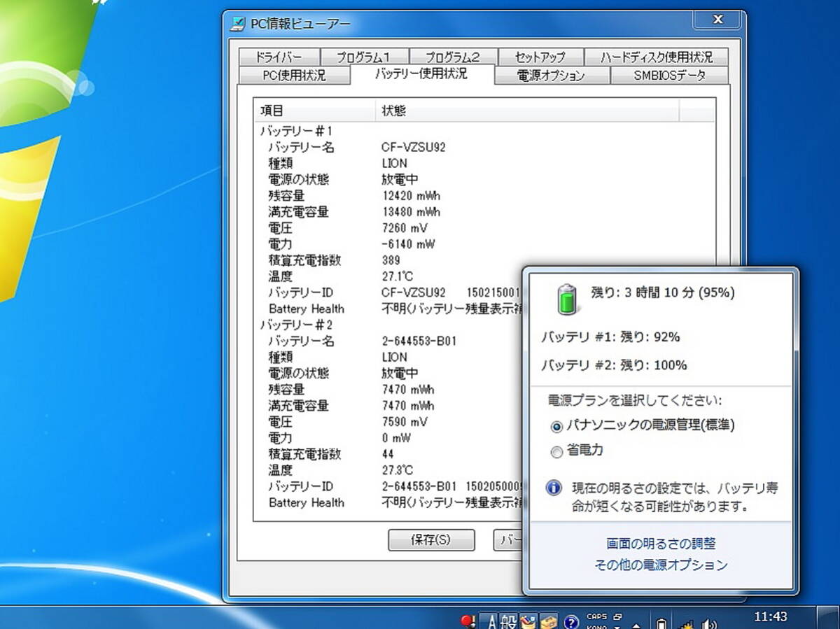Screen dimensions: 840x629
Task: Switch to the プログラム2 tab
Action: pos(453,57)
